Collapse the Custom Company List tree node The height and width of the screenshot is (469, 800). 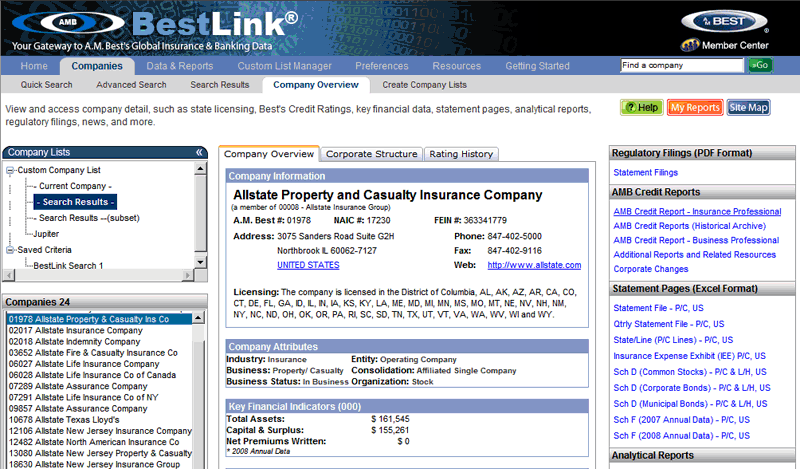pyautogui.click(x=10, y=170)
